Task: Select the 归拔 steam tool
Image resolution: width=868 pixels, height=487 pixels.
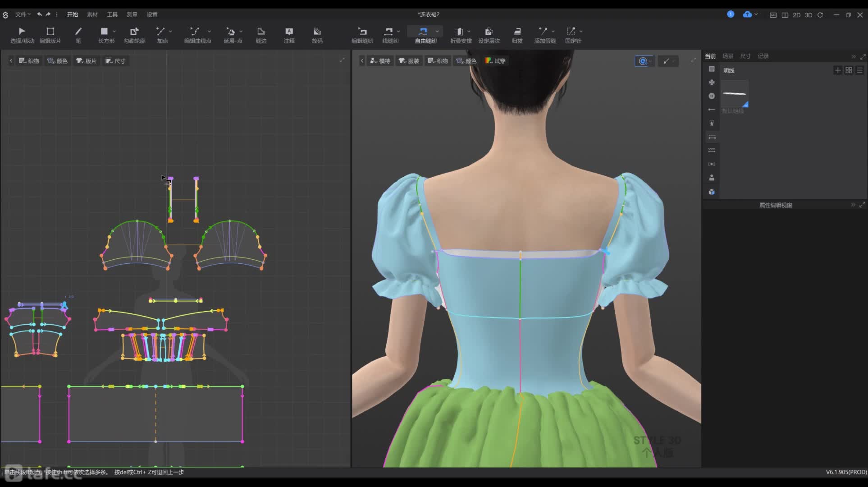Action: pyautogui.click(x=517, y=35)
